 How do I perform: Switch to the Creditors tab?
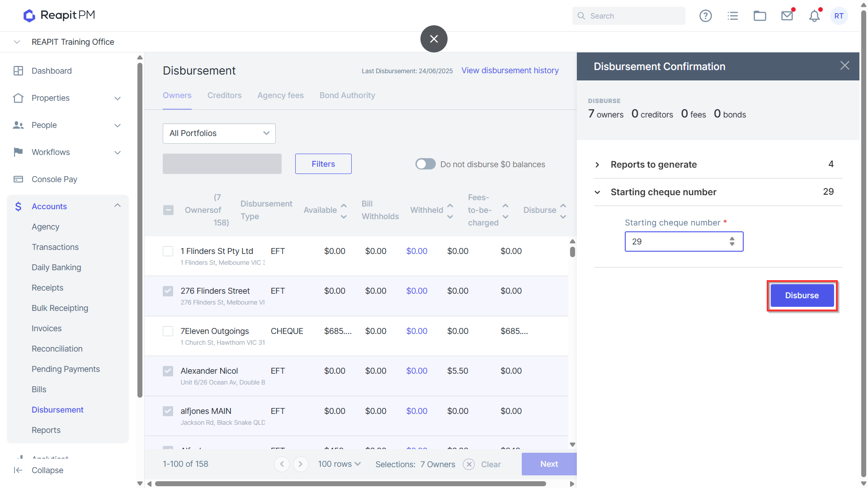tap(225, 95)
